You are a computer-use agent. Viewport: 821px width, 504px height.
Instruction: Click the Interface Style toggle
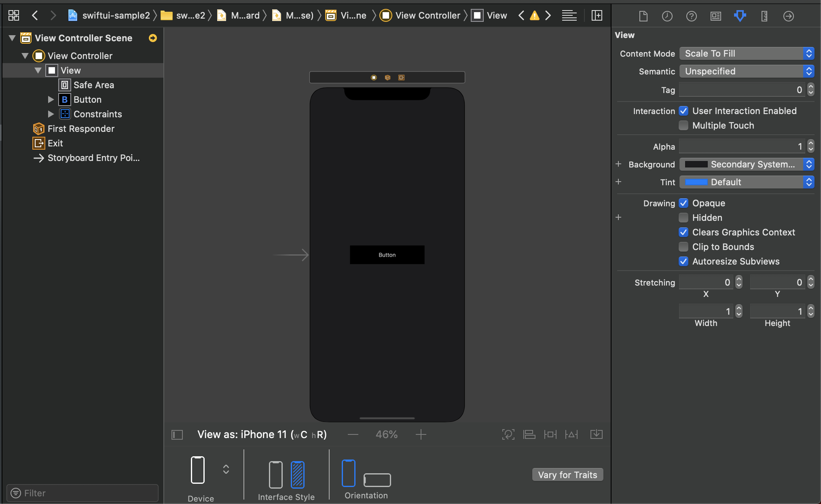(287, 474)
